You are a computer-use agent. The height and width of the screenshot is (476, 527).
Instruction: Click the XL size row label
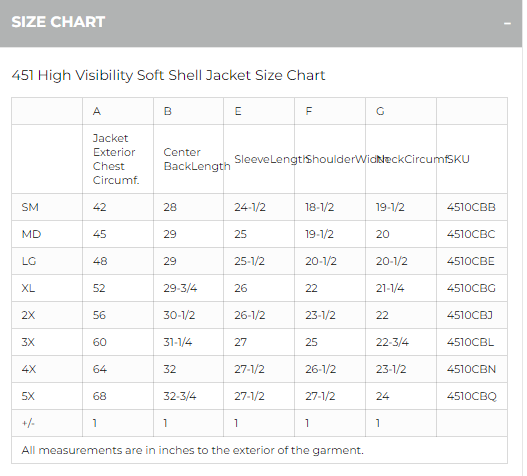point(28,288)
